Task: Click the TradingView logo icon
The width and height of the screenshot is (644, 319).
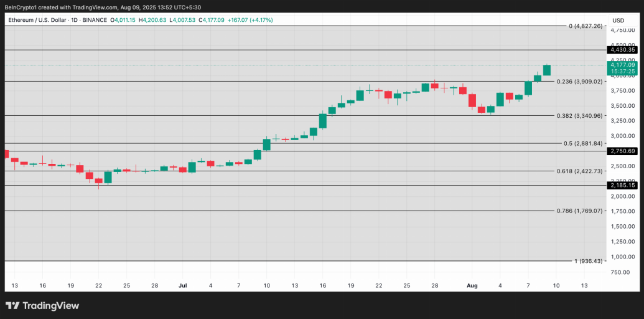Action: point(12,306)
